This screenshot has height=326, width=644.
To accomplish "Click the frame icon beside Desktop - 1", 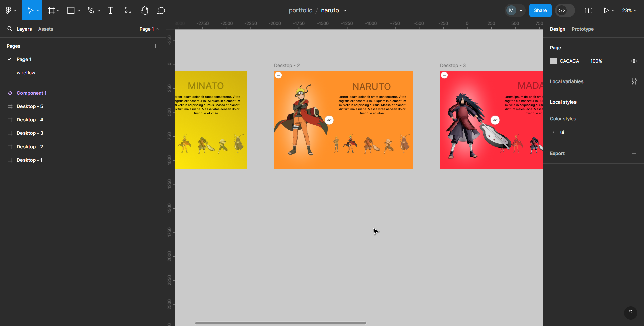I will [x=10, y=160].
